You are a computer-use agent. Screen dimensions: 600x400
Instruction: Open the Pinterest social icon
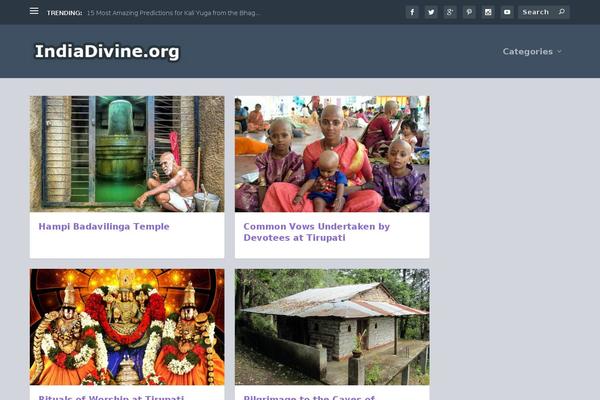pyautogui.click(x=469, y=12)
